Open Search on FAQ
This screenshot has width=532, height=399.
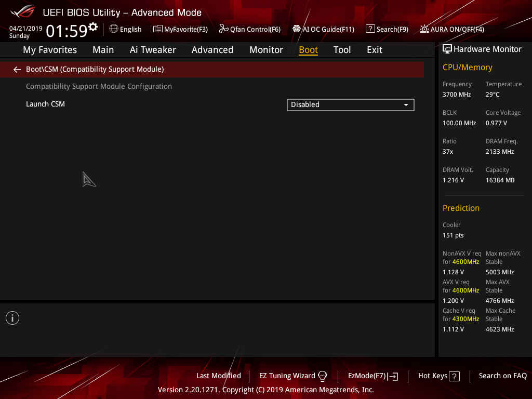[x=502, y=376]
